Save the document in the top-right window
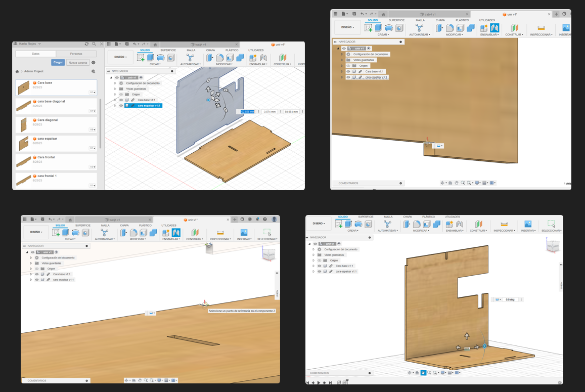The image size is (585, 392). [354, 14]
